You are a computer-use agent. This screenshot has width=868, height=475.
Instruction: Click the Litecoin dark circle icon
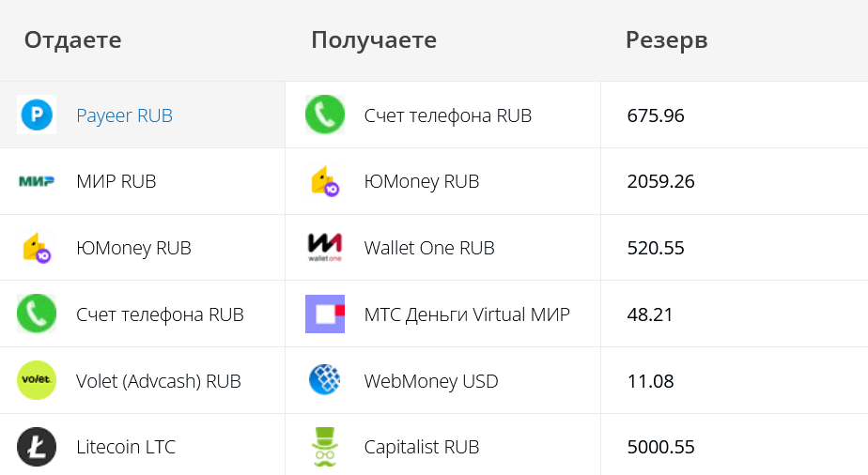coord(37,446)
